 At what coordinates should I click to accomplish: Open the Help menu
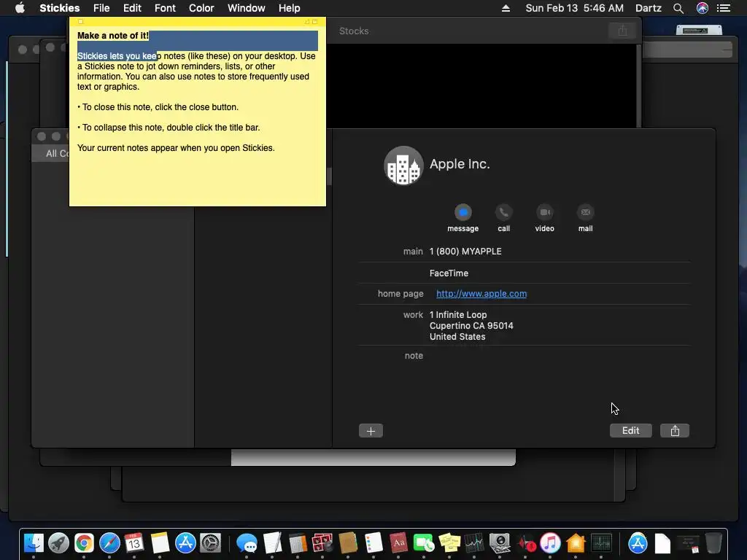289,8
